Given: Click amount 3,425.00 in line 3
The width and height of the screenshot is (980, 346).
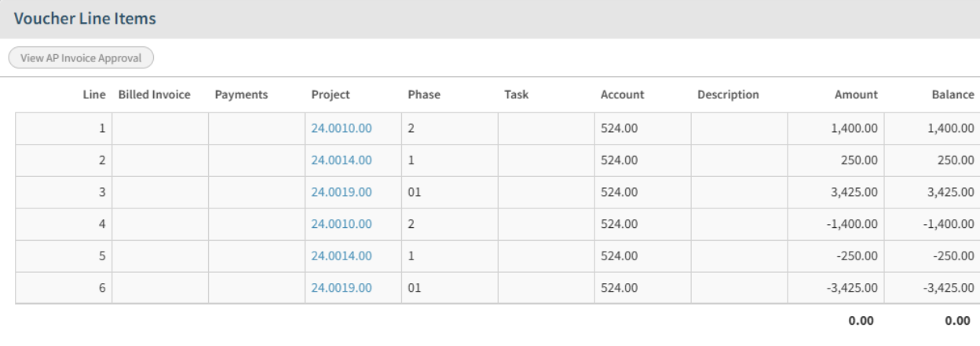Looking at the screenshot, I should [854, 192].
